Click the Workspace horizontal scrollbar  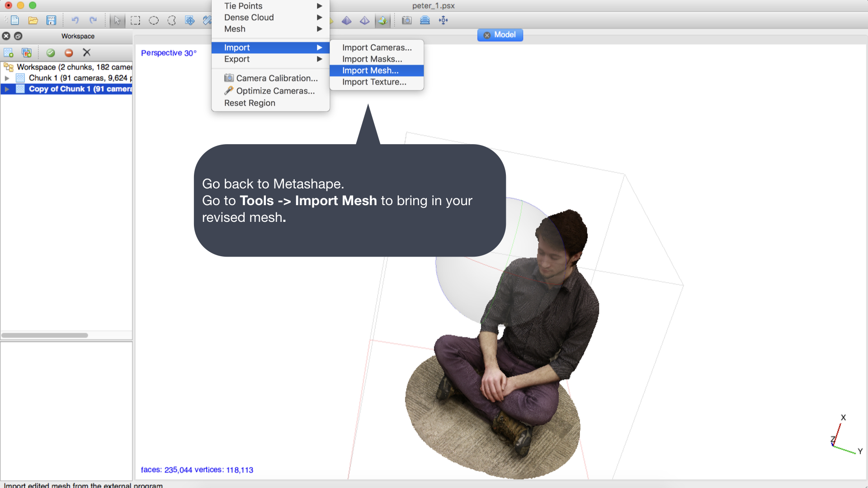pos(45,335)
